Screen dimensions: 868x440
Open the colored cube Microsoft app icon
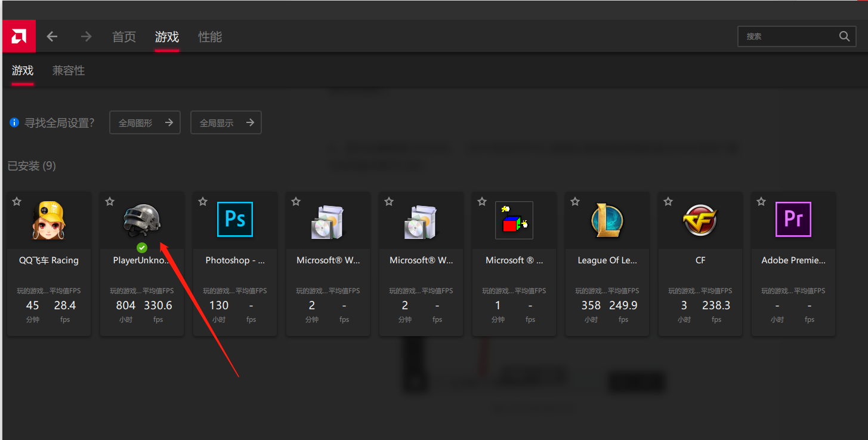pyautogui.click(x=514, y=220)
